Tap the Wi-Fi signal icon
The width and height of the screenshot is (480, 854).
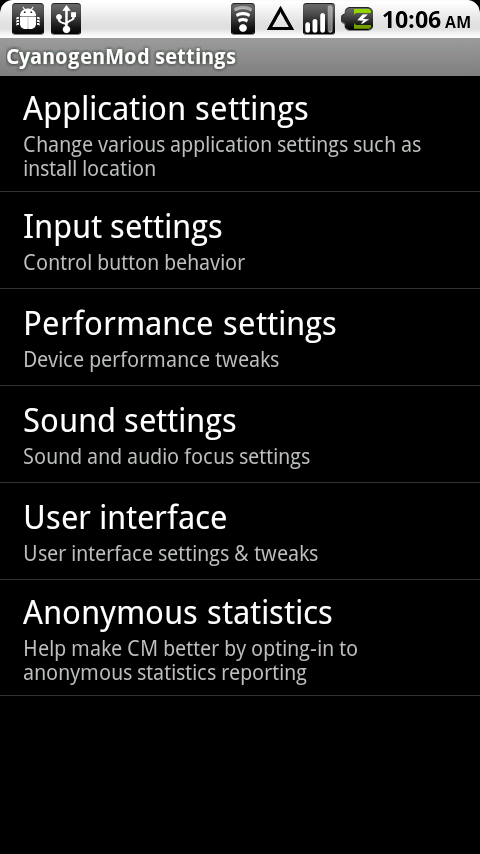coord(243,19)
